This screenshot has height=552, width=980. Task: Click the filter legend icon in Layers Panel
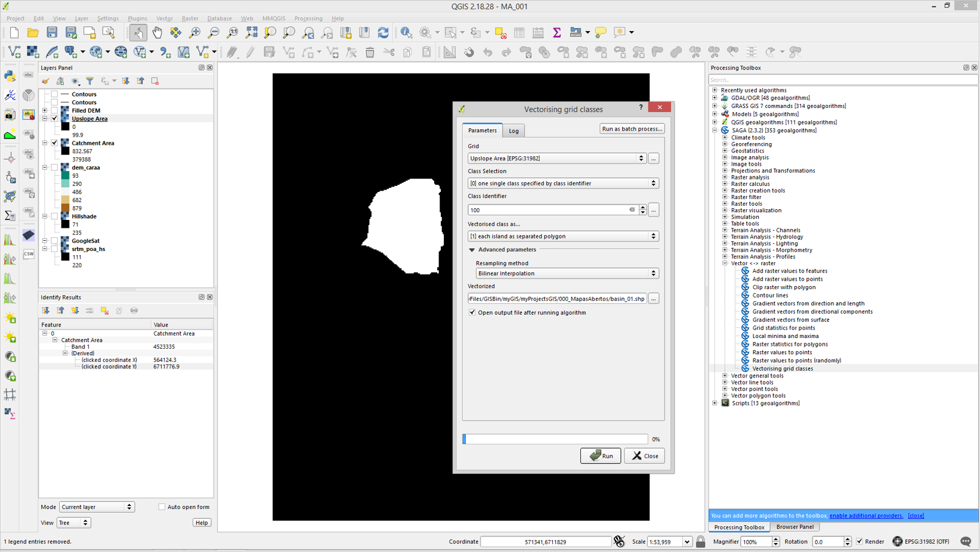pyautogui.click(x=90, y=81)
